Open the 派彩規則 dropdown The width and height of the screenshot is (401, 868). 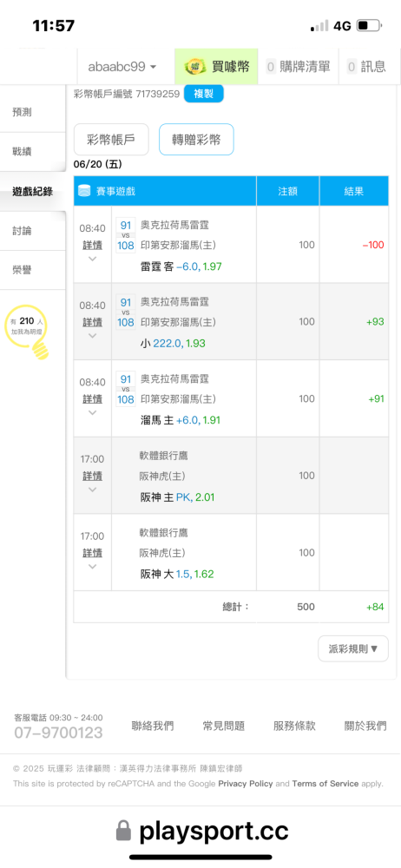pos(352,648)
